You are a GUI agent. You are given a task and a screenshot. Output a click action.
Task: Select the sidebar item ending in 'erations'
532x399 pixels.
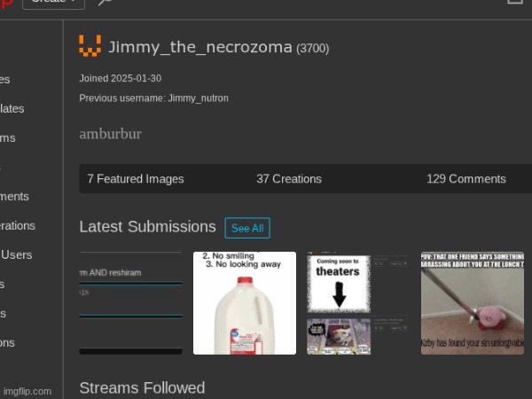click(18, 225)
